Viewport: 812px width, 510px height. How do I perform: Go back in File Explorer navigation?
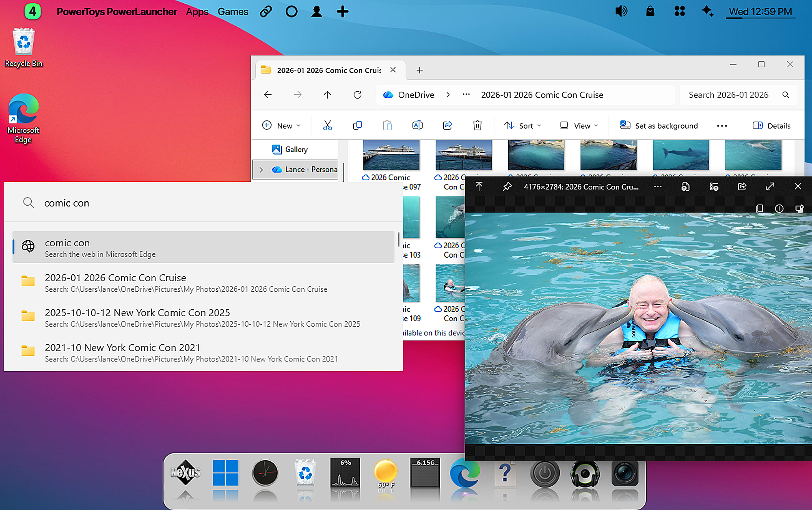[268, 95]
